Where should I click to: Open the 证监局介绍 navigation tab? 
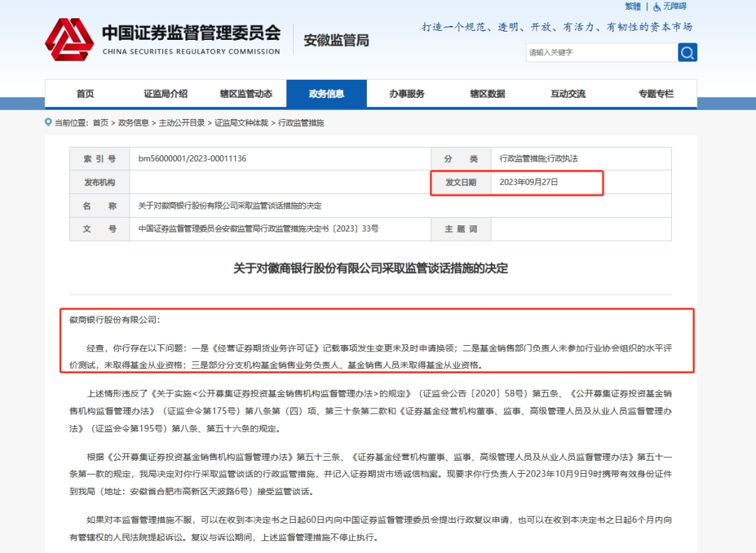click(165, 94)
